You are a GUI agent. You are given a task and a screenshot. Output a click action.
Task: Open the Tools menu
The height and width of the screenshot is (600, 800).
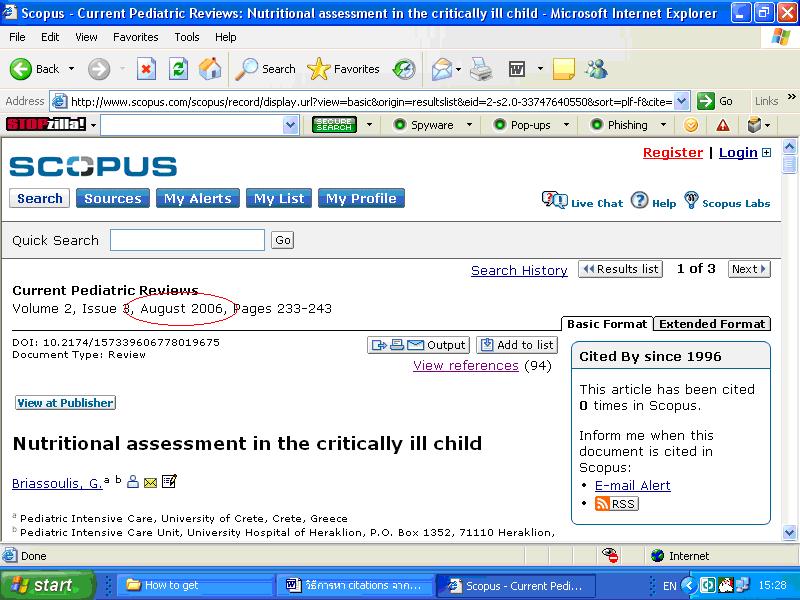click(187, 37)
